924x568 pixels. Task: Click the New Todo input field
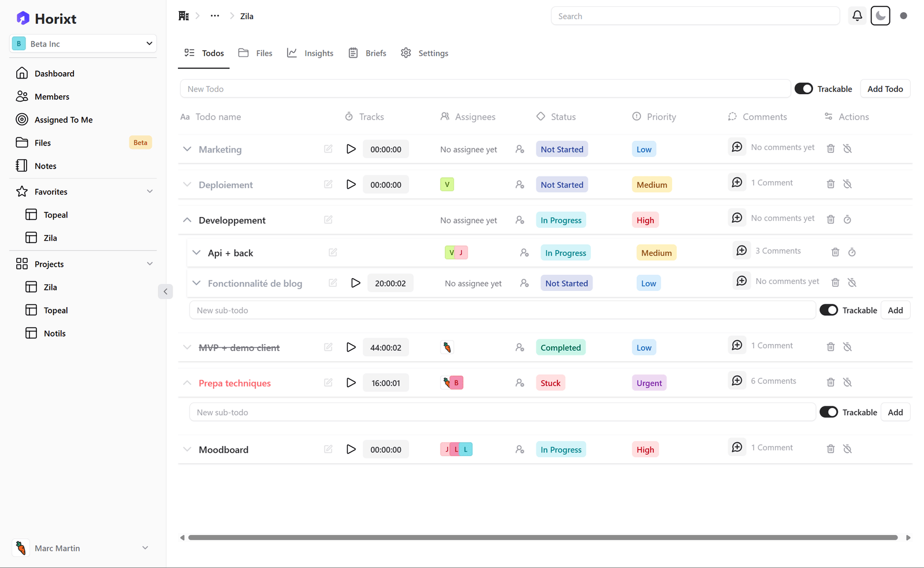(485, 89)
